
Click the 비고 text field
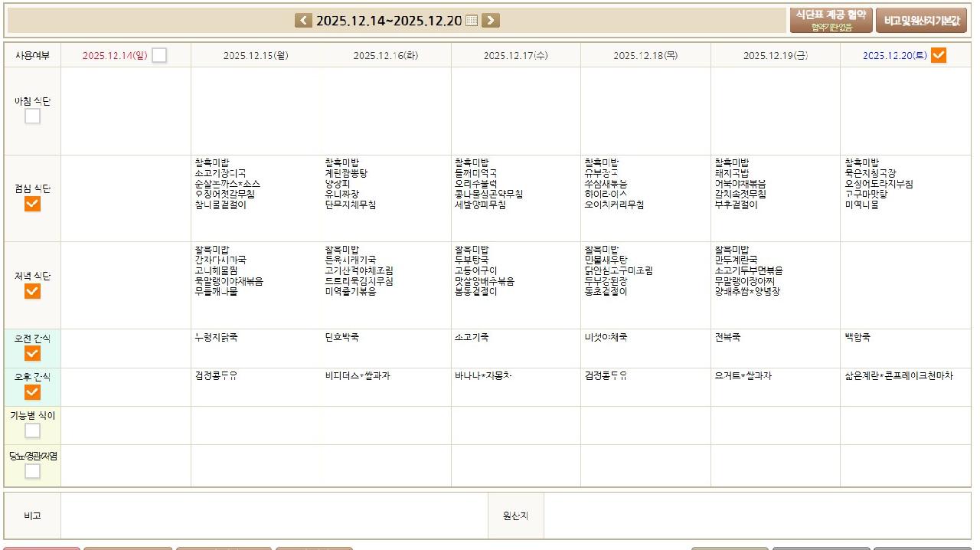coord(273,516)
